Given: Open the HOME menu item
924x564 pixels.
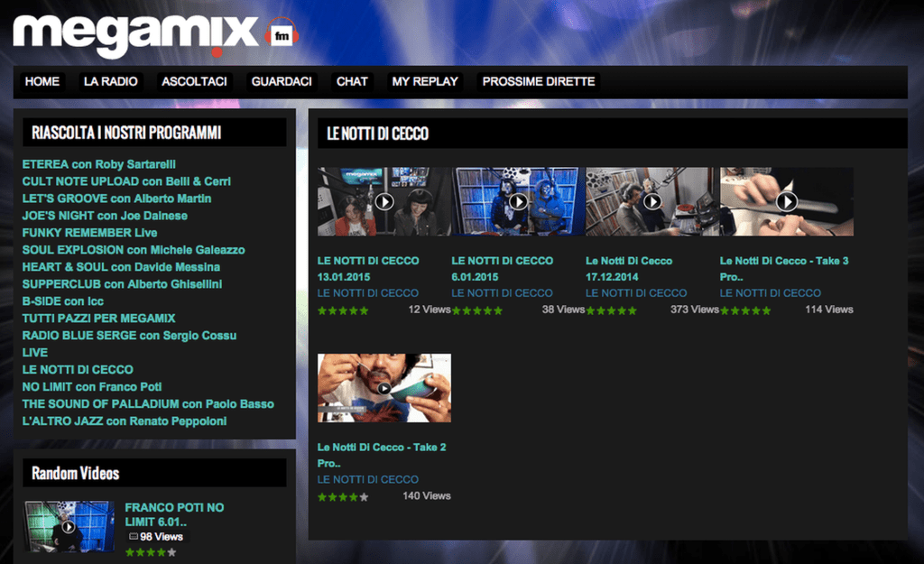Looking at the screenshot, I should point(42,81).
